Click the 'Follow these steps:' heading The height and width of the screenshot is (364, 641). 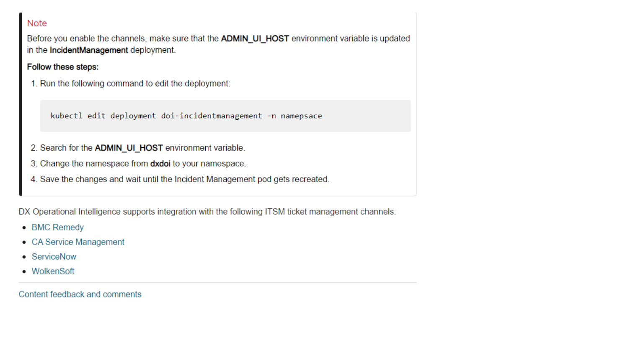(63, 67)
